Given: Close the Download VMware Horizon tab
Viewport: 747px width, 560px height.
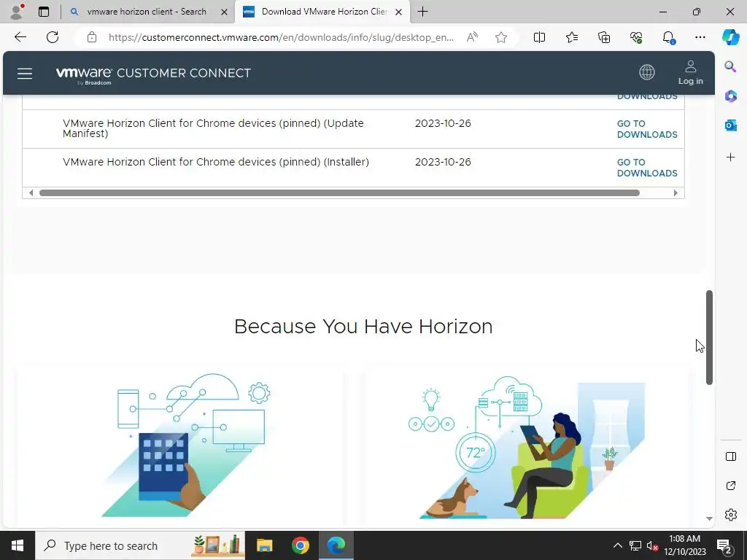Looking at the screenshot, I should click(x=399, y=12).
